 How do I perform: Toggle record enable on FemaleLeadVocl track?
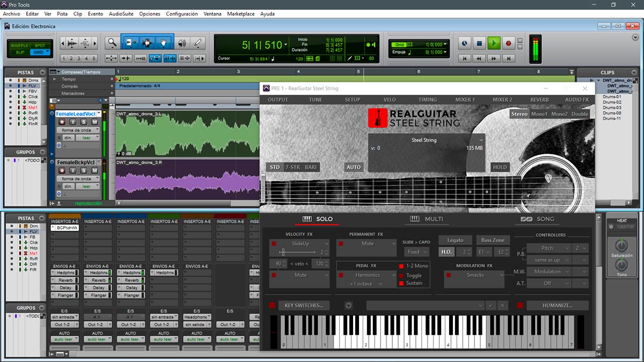[x=62, y=122]
